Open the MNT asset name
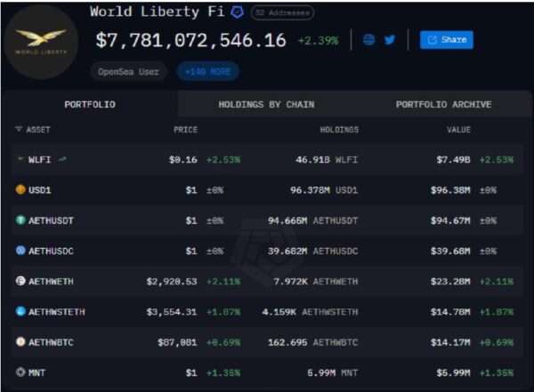 pos(36,373)
